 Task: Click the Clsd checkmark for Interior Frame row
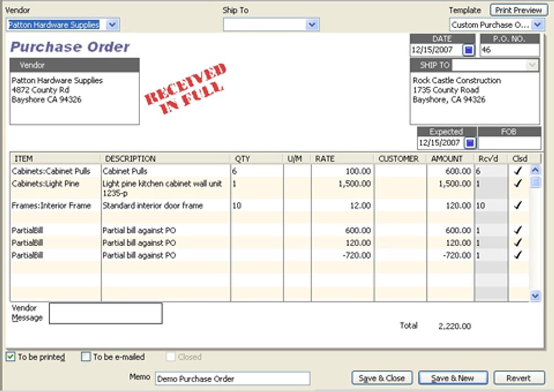[518, 206]
